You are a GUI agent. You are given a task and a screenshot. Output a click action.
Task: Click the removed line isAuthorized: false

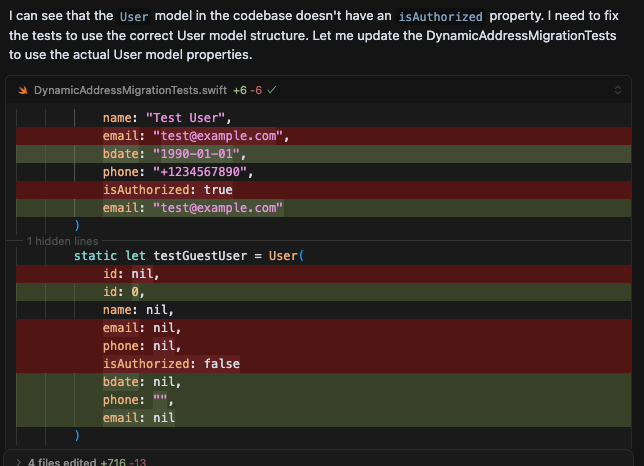pos(170,364)
